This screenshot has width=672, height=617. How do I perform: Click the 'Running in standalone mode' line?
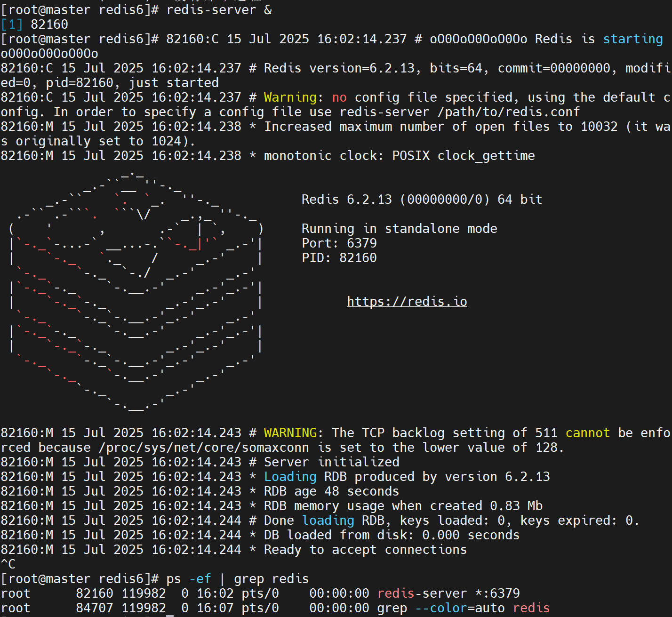click(400, 229)
